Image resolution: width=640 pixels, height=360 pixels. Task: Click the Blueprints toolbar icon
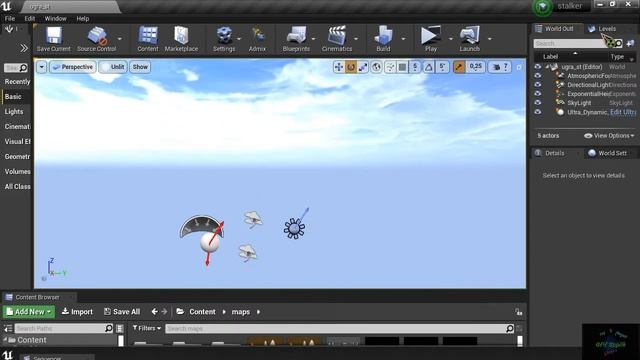pos(296,39)
